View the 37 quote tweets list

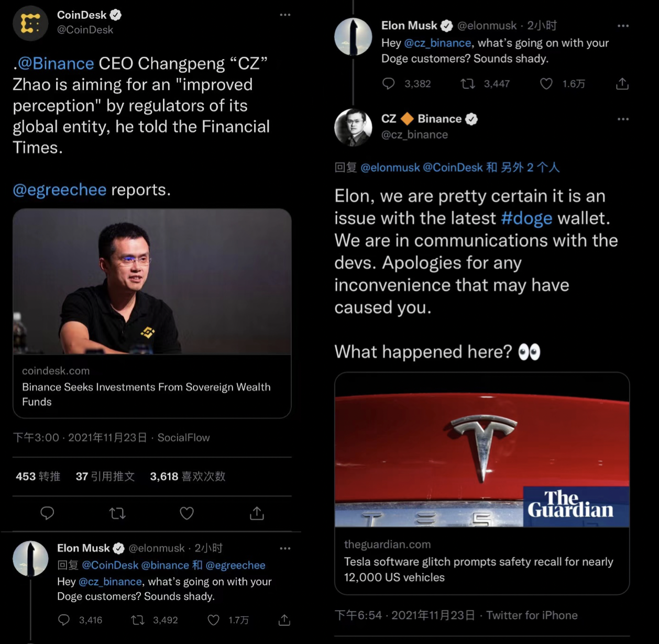pos(105,476)
